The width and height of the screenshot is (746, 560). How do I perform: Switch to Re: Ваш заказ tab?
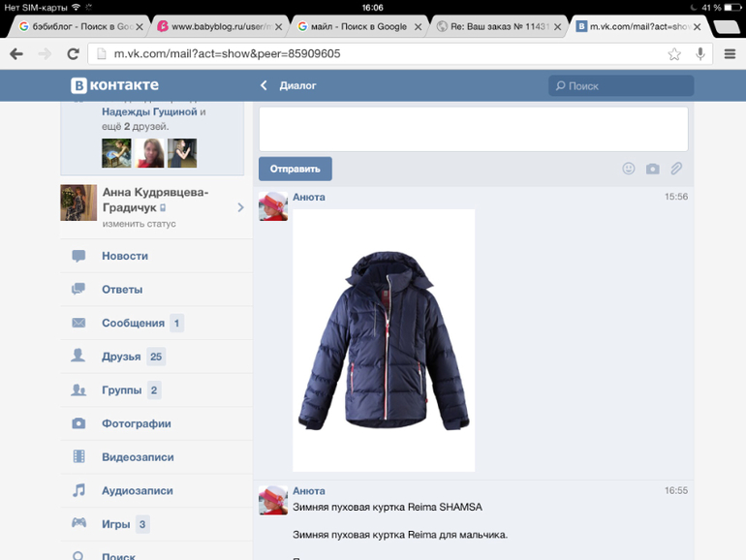(497, 26)
